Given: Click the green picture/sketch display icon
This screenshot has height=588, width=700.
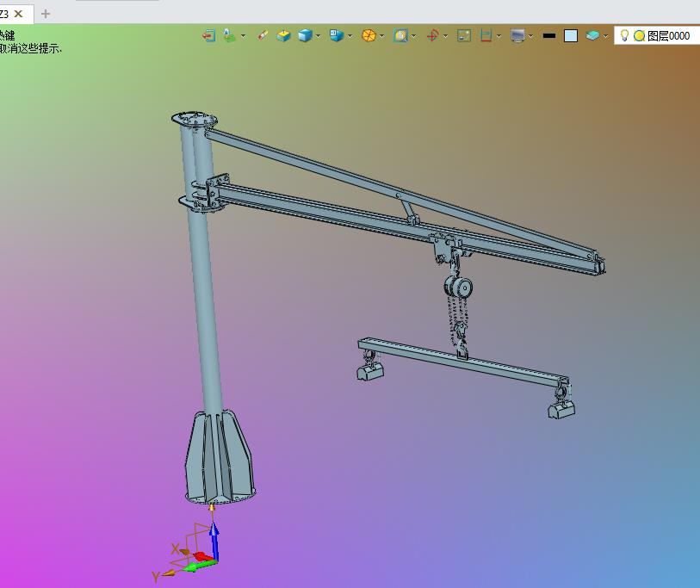Looking at the screenshot, I should coord(464,35).
